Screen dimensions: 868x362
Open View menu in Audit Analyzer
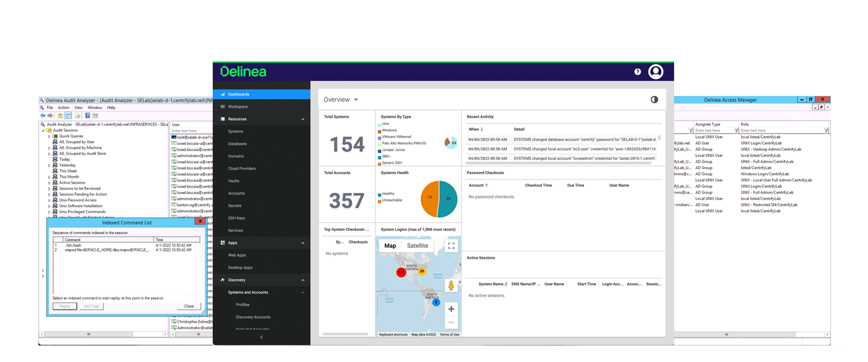tap(78, 108)
